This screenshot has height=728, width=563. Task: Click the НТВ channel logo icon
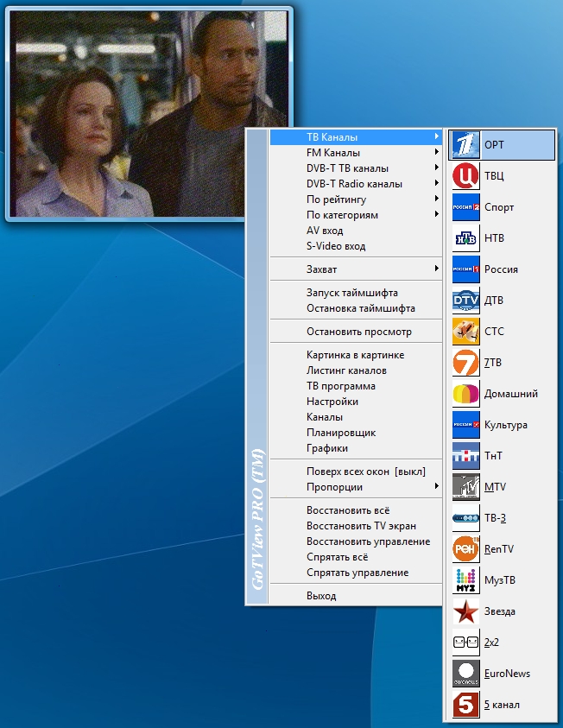(466, 238)
